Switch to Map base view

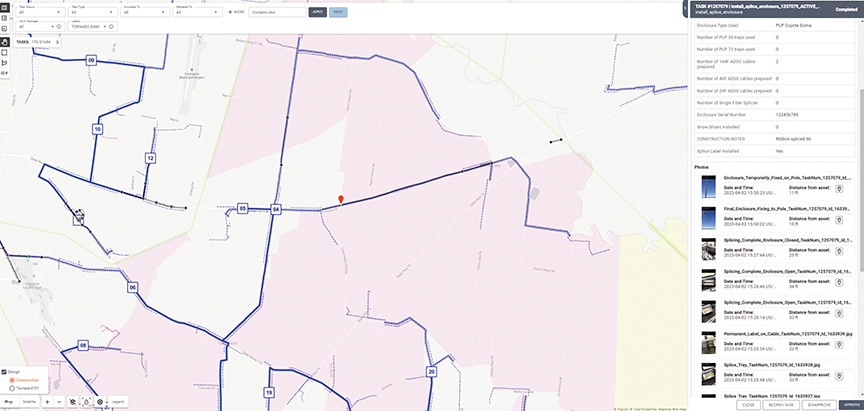[9, 401]
